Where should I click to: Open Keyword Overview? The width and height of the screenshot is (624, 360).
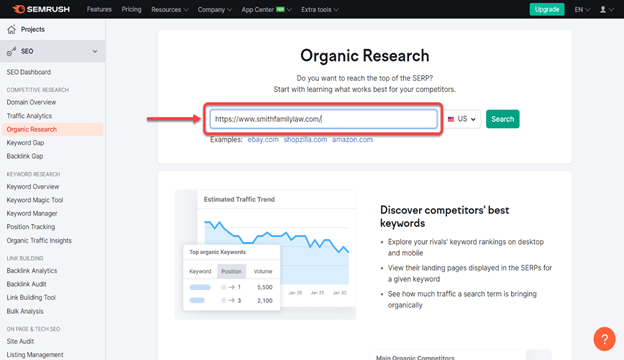click(x=33, y=187)
